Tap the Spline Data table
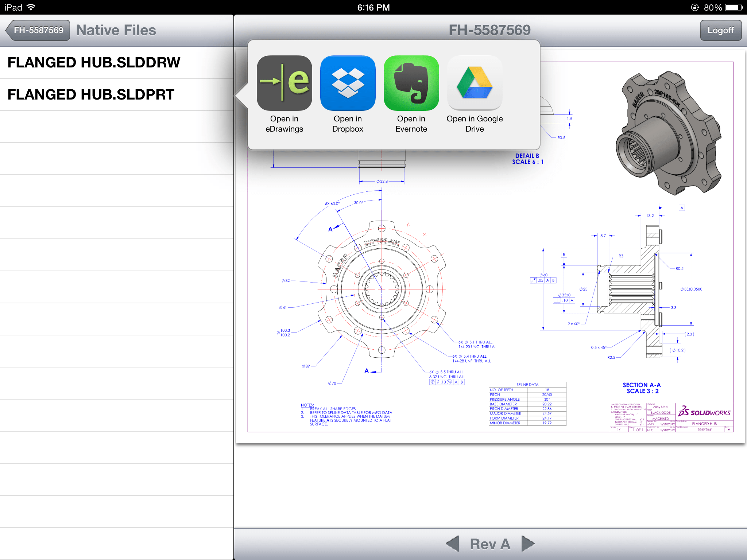 tap(527, 404)
